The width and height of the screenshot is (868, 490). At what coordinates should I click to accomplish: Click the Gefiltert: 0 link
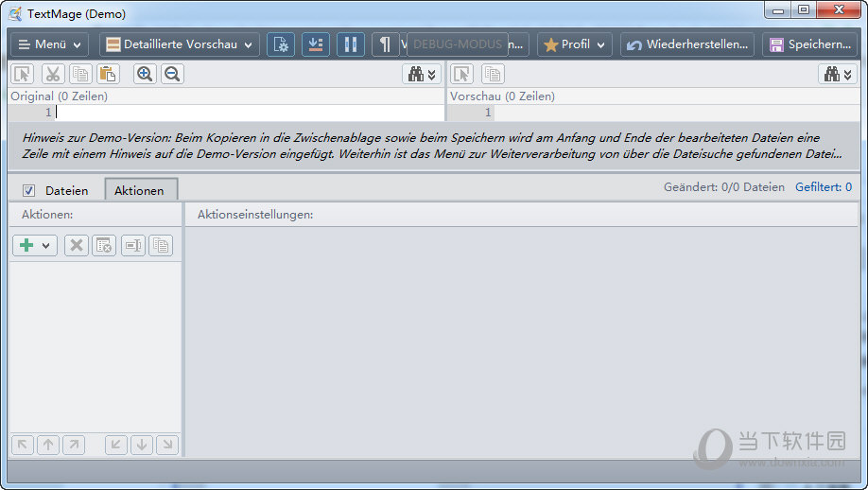(824, 187)
